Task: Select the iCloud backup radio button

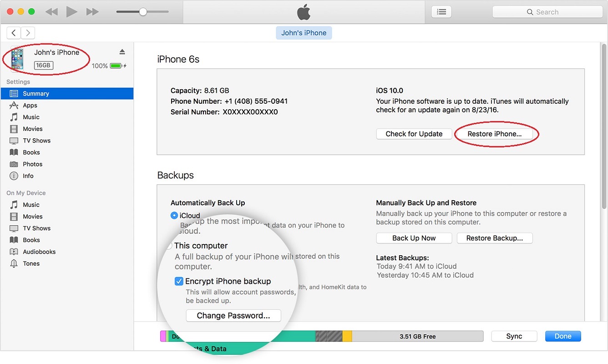Action: pos(174,216)
